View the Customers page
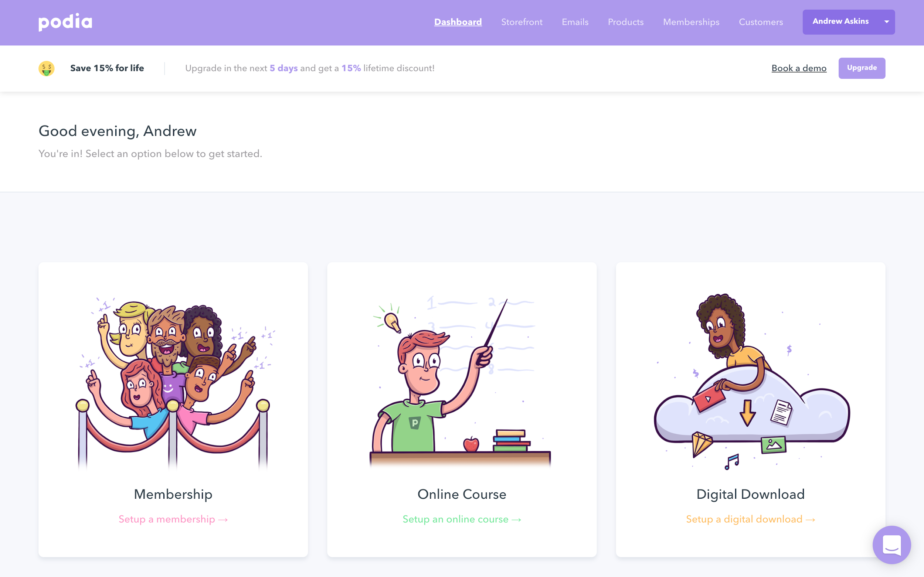The image size is (924, 577). [x=761, y=22]
